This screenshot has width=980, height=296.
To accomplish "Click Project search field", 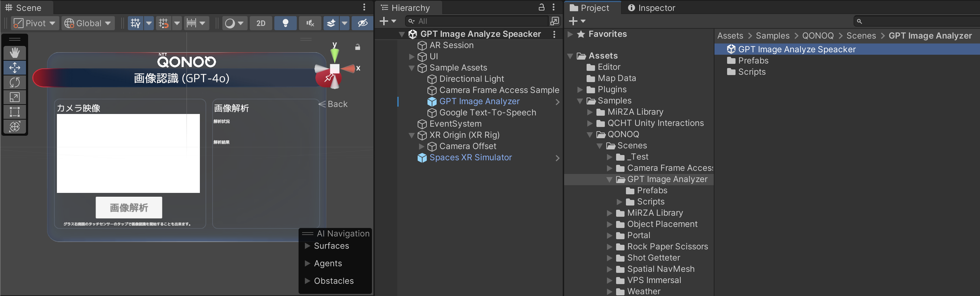I will pyautogui.click(x=917, y=21).
